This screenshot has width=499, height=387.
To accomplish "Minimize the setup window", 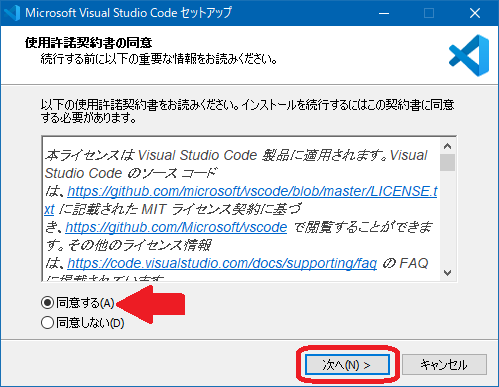I will [384, 13].
